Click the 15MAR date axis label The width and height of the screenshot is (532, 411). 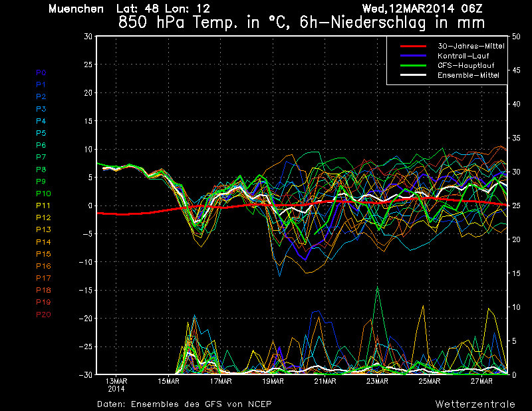[x=169, y=382]
